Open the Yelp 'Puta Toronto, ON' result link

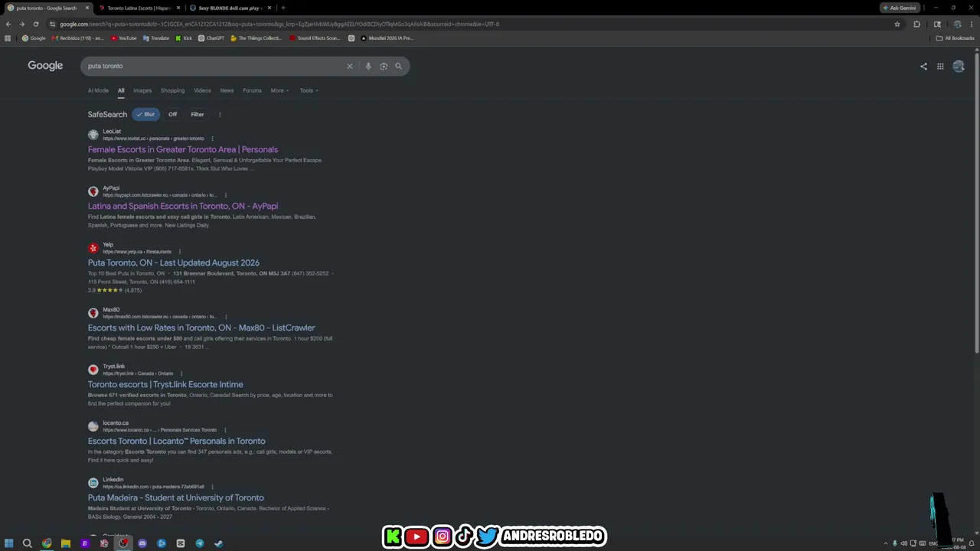click(x=174, y=262)
